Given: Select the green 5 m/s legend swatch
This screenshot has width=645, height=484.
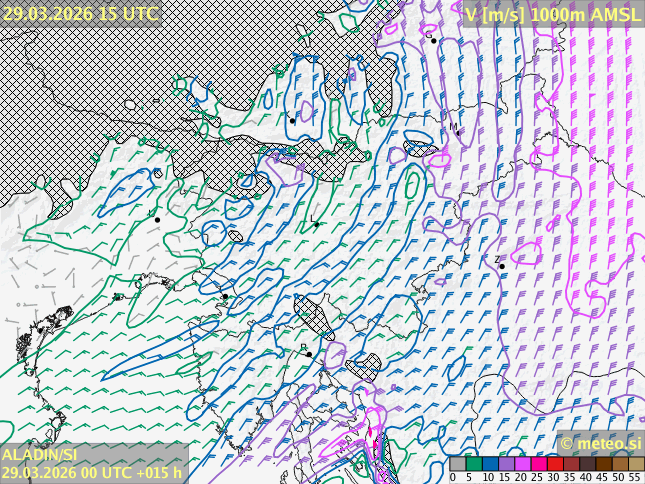Looking at the screenshot, I should click(473, 464).
